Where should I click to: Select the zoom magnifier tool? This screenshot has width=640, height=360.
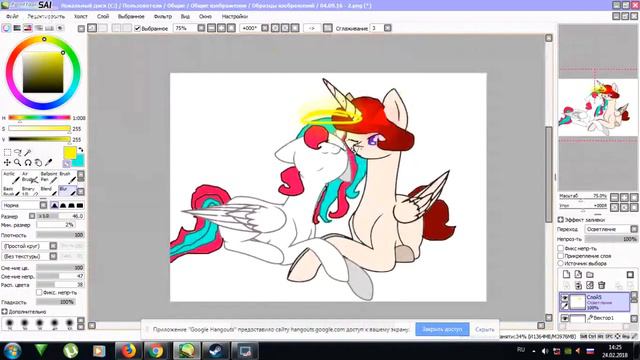pos(18,162)
